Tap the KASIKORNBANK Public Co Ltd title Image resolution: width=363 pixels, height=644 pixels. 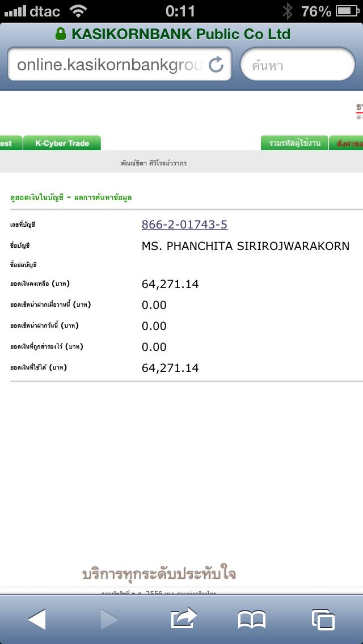[181, 33]
